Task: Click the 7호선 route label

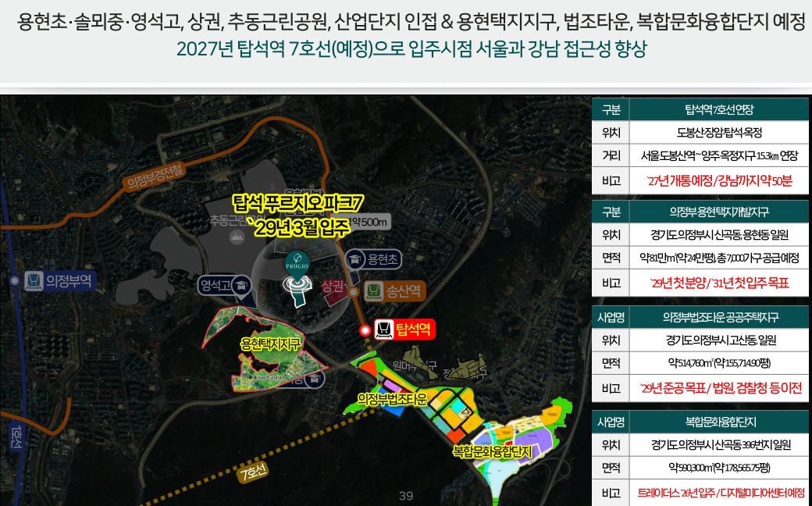Action: pyautogui.click(x=254, y=471)
